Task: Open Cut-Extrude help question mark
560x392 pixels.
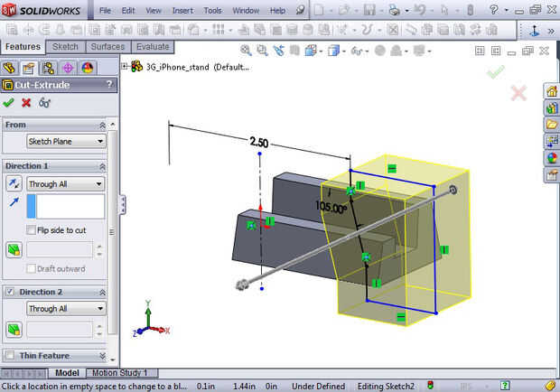Action: (109, 85)
